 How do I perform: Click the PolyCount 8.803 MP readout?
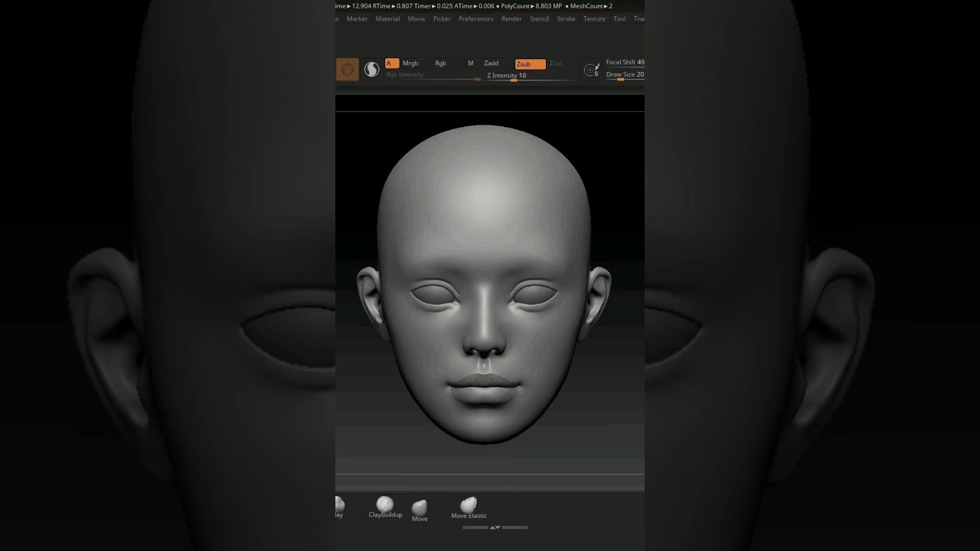[x=531, y=6]
